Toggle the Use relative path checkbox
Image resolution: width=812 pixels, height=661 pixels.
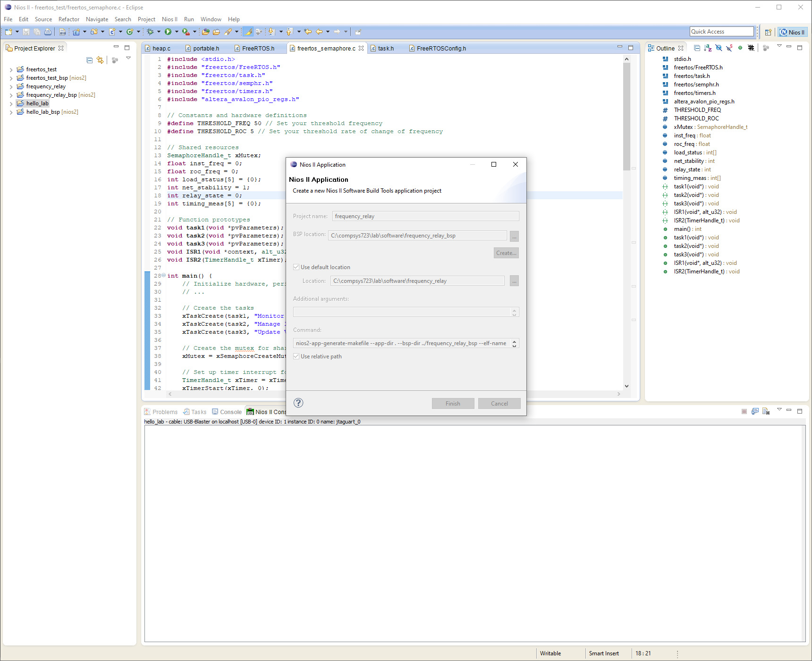296,356
